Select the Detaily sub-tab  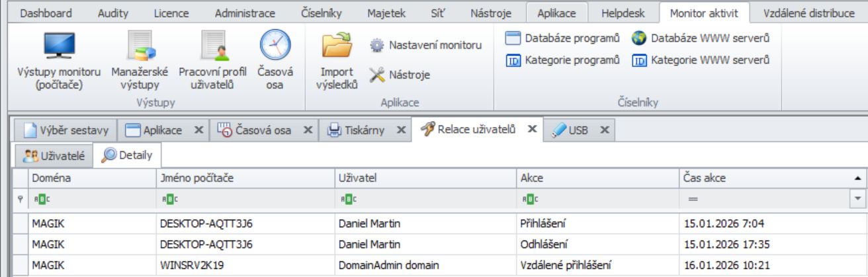[128, 156]
